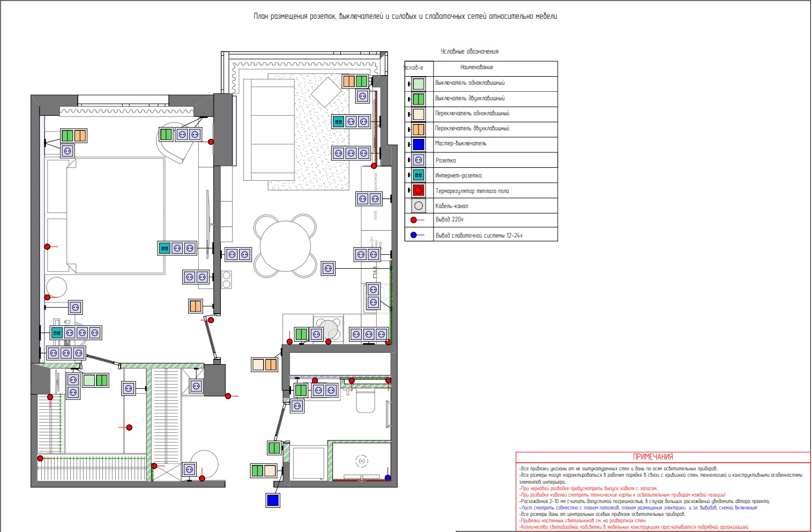Click the socket icon beside legend label 'Розетка'
This screenshot has width=812, height=532.
click(418, 160)
